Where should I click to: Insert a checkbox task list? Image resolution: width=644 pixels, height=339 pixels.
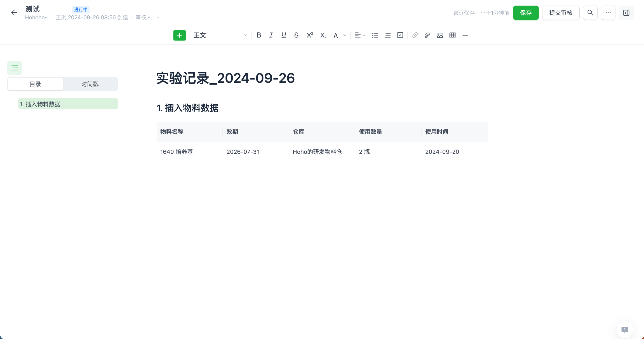coord(400,35)
